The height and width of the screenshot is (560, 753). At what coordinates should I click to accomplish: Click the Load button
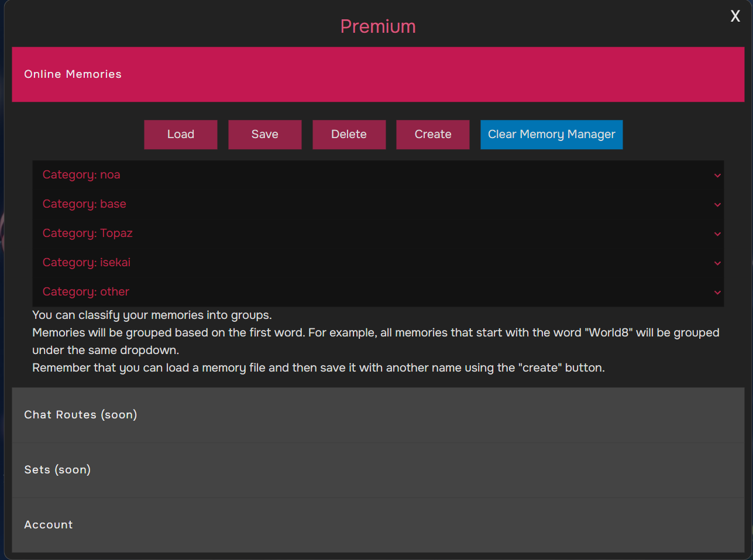point(180,135)
